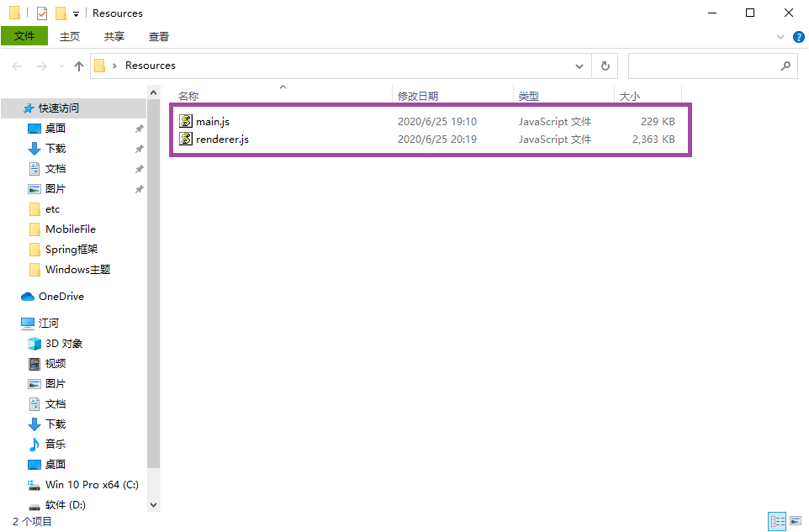809x532 pixels.
Task: Expand the address bar dropdown arrow
Action: tap(579, 65)
